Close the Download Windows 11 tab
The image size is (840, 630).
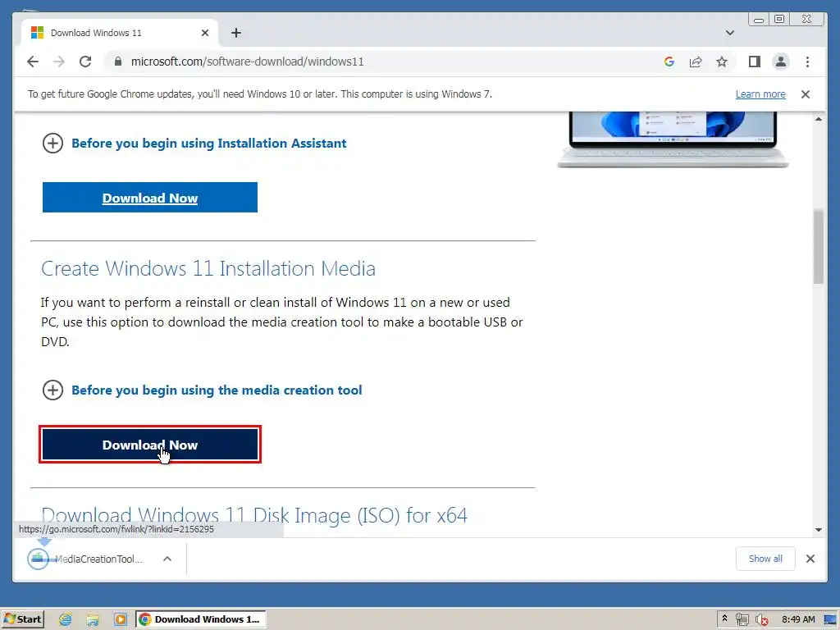coord(204,33)
